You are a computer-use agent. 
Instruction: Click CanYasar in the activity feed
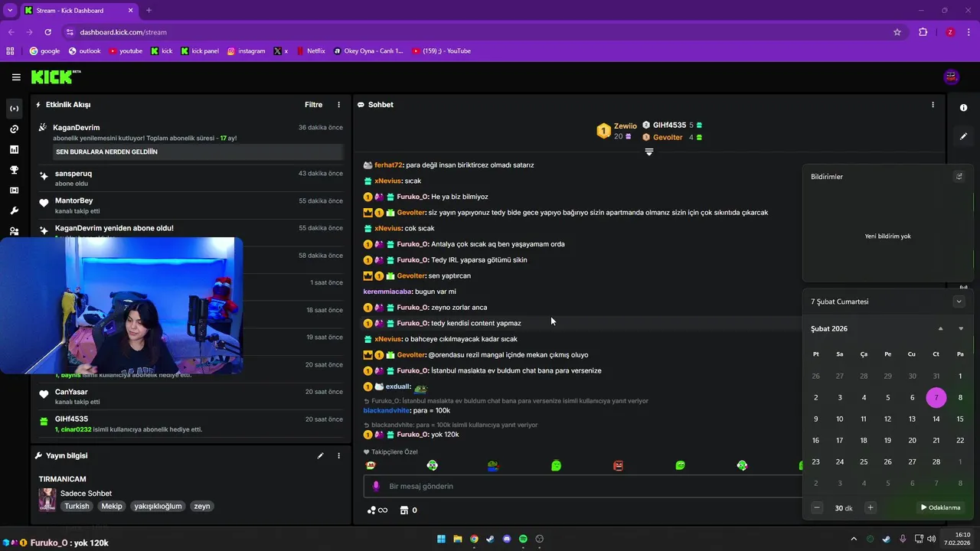point(71,392)
